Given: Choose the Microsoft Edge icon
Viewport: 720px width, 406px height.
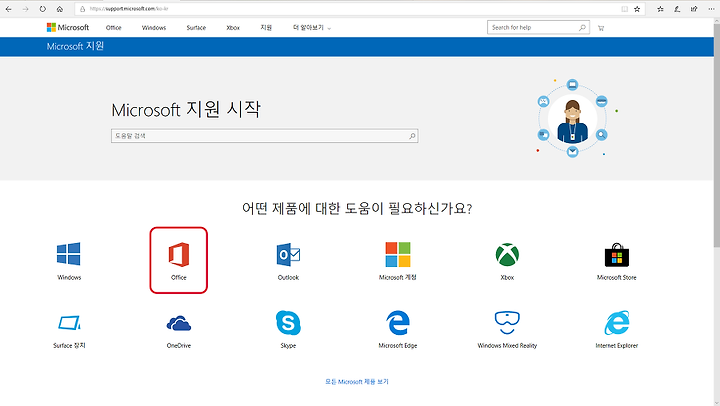Looking at the screenshot, I should [x=398, y=322].
